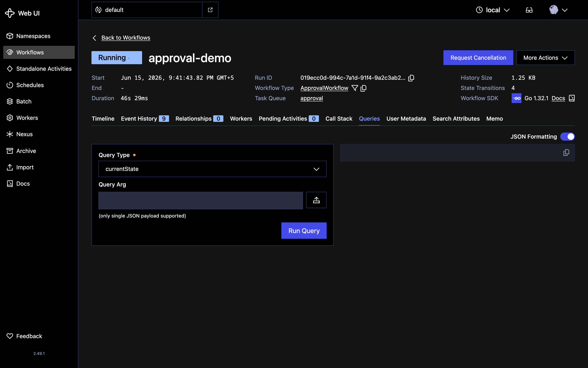The image size is (588, 368).
Task: Toggle JSON Formatting switch
Action: [567, 137]
